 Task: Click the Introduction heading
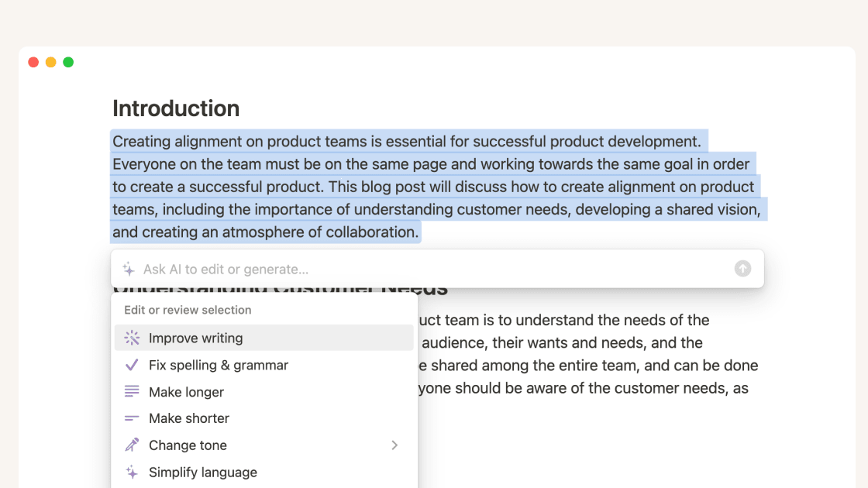[x=176, y=108]
